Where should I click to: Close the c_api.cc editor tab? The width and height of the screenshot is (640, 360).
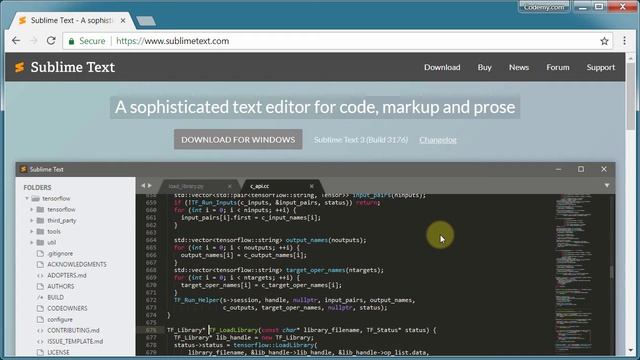pyautogui.click(x=311, y=186)
